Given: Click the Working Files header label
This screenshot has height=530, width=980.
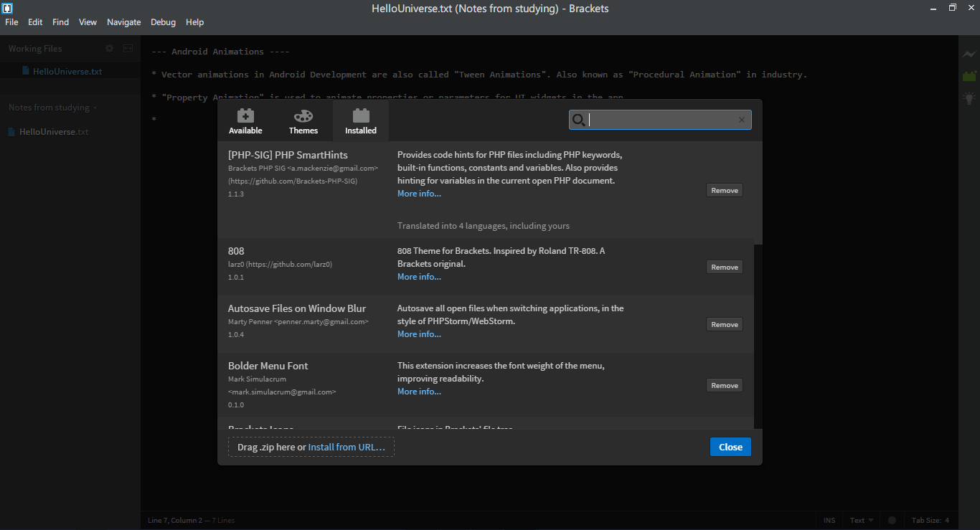Looking at the screenshot, I should tap(35, 49).
